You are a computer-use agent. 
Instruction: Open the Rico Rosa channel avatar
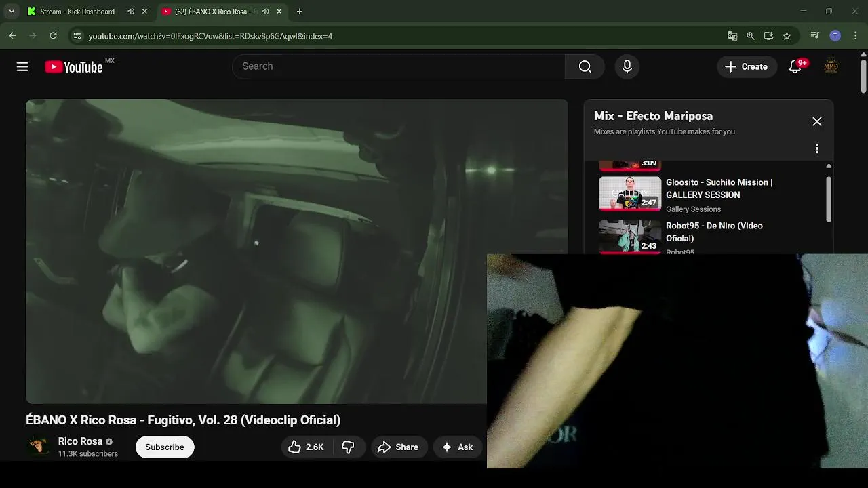coord(39,447)
